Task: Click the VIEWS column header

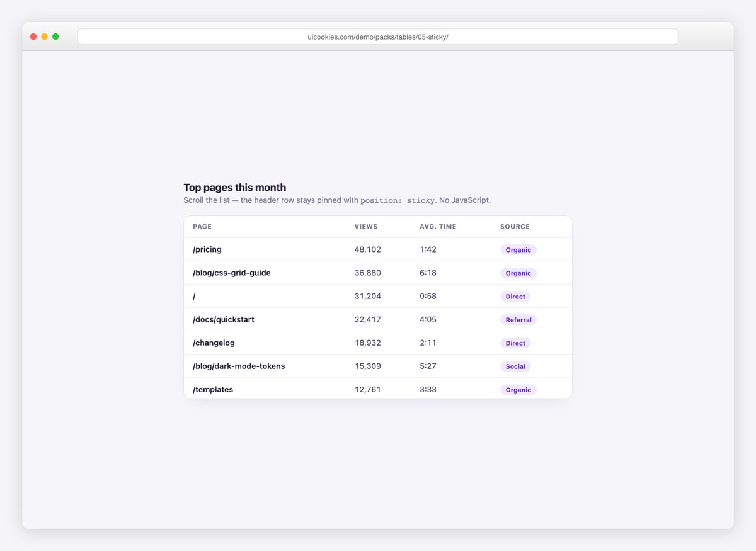Action: (x=366, y=227)
